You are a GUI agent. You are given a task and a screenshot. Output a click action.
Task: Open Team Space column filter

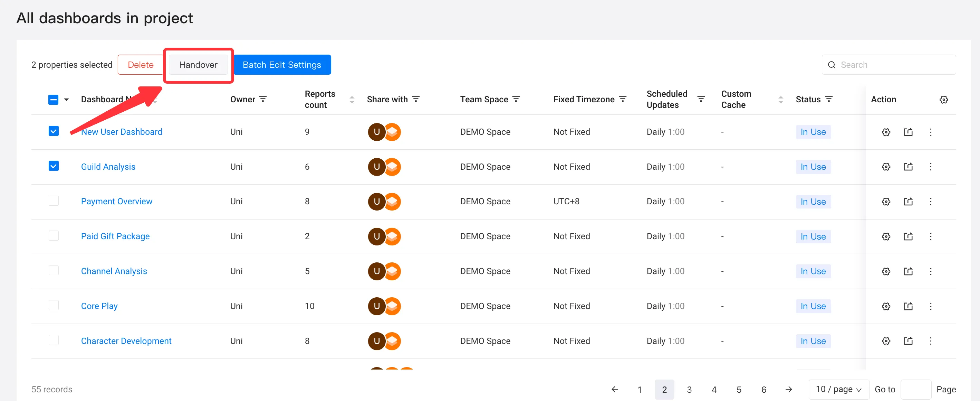click(x=516, y=100)
